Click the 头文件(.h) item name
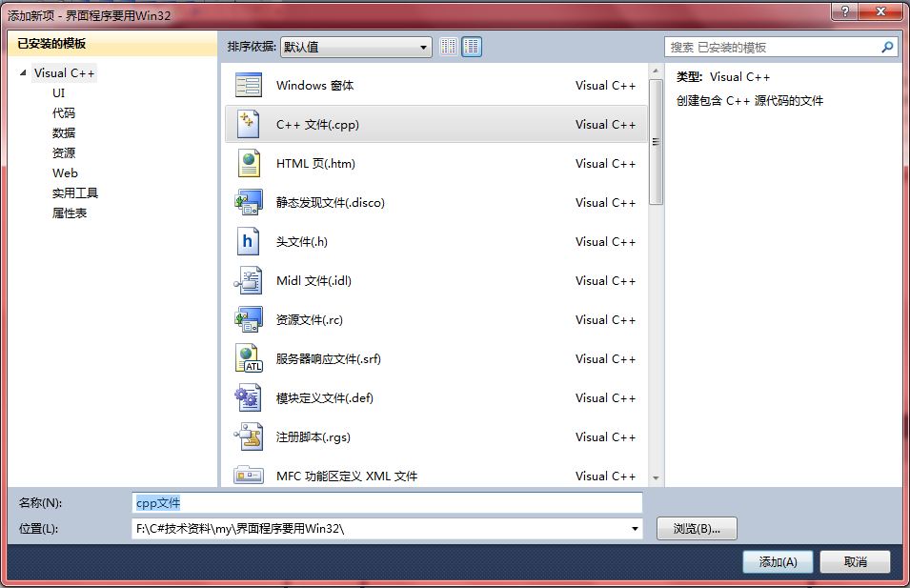 302,241
